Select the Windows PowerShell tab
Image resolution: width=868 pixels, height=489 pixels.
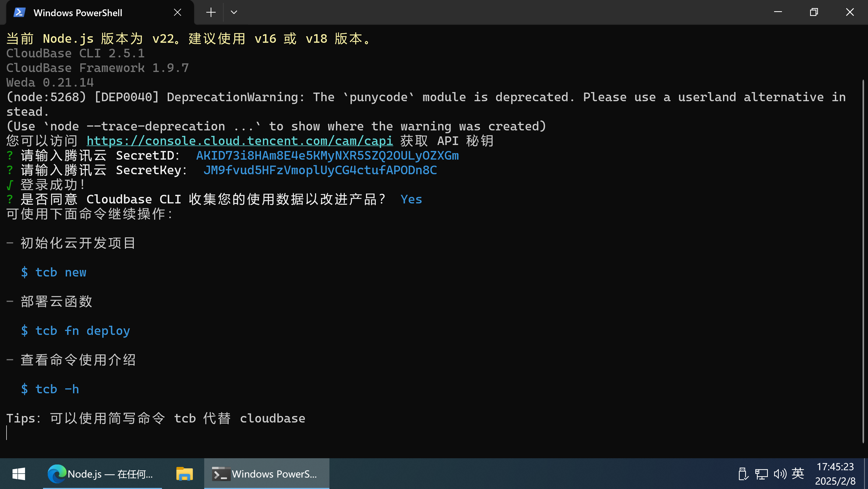click(x=100, y=13)
